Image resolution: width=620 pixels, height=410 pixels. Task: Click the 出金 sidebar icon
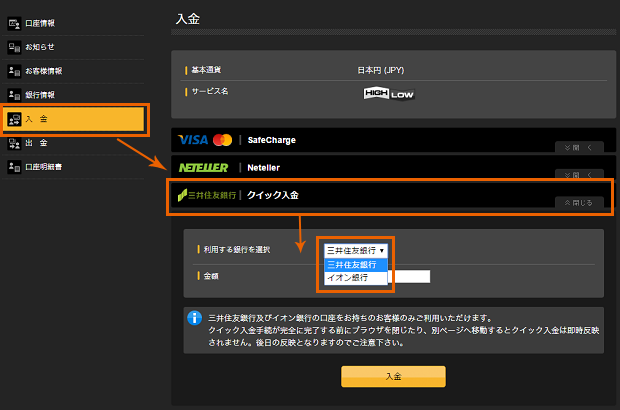14,143
